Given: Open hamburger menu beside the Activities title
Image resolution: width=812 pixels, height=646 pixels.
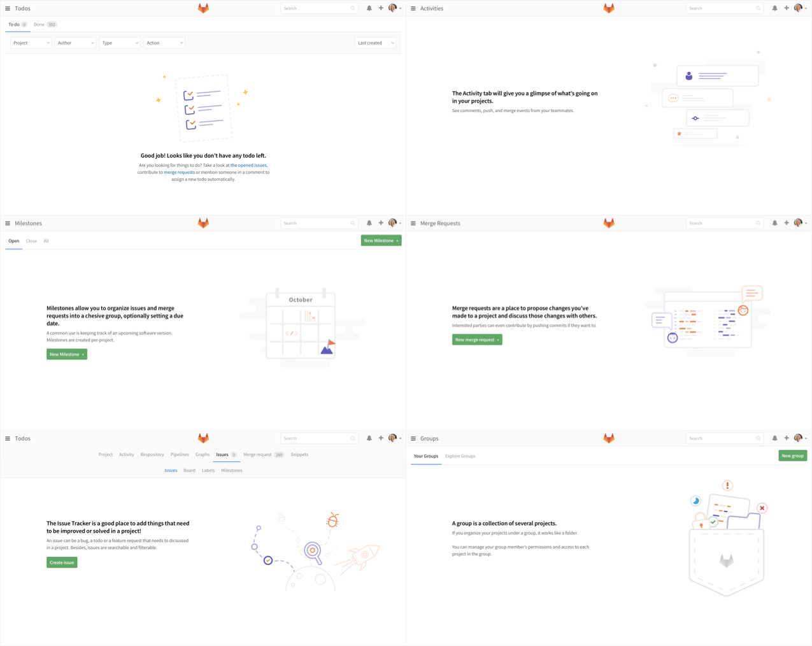Looking at the screenshot, I should [x=413, y=8].
